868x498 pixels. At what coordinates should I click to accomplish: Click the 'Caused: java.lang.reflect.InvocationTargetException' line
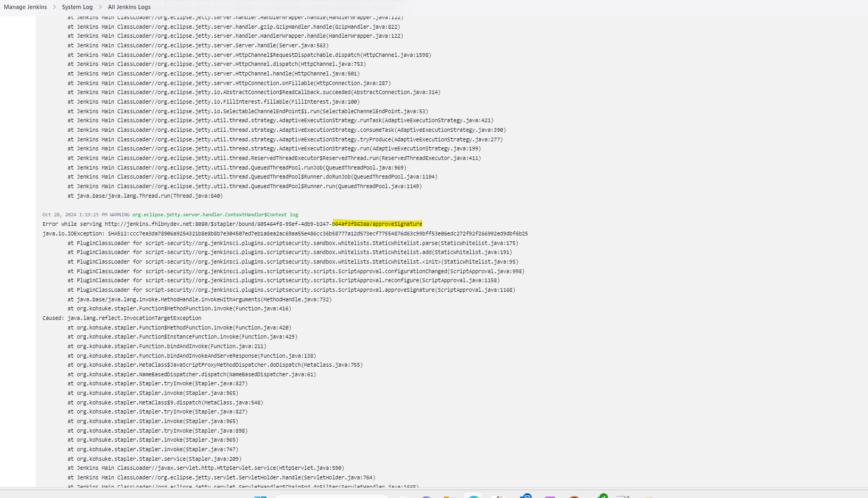(x=122, y=318)
